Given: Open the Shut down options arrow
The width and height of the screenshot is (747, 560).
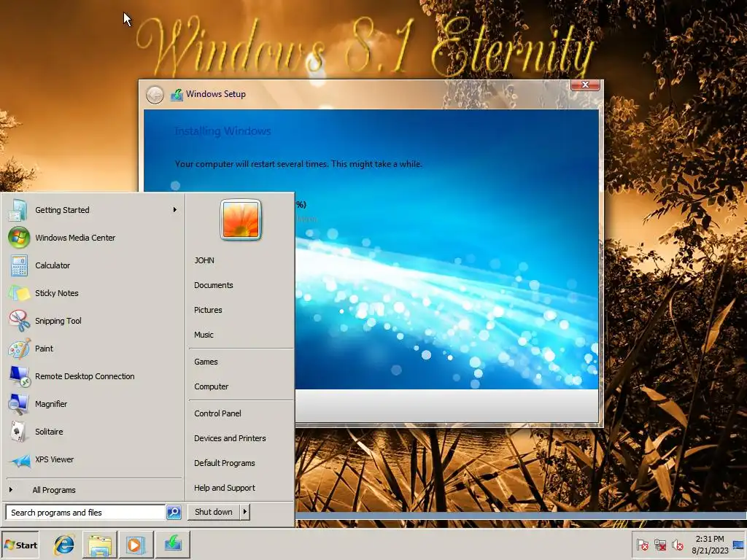Looking at the screenshot, I should pyautogui.click(x=245, y=512).
